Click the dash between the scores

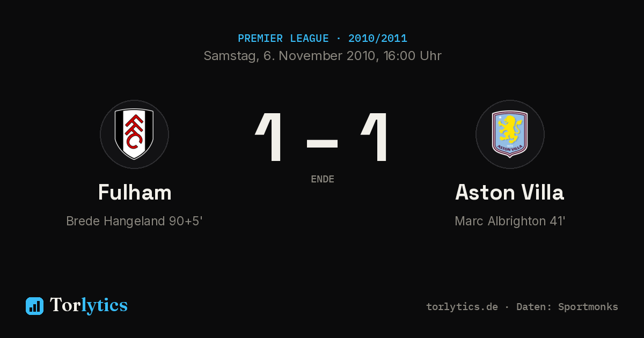tap(322, 143)
